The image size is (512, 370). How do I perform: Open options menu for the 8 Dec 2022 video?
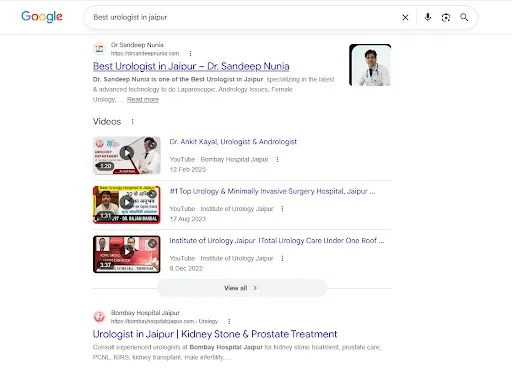(282, 258)
